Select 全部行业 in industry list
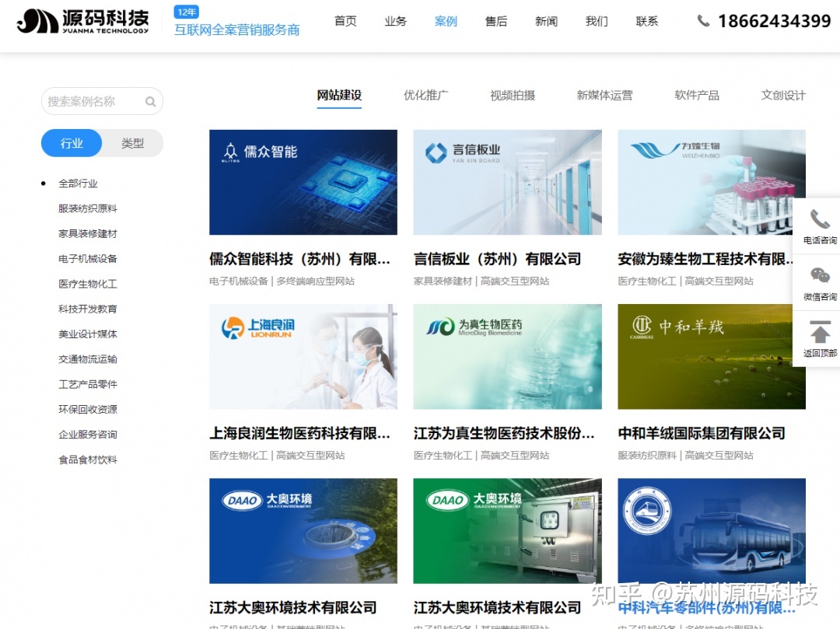 tap(79, 183)
